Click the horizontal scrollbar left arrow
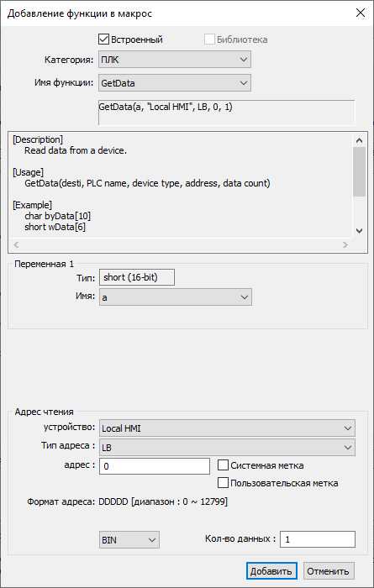This screenshot has width=374, height=588. coord(16,245)
